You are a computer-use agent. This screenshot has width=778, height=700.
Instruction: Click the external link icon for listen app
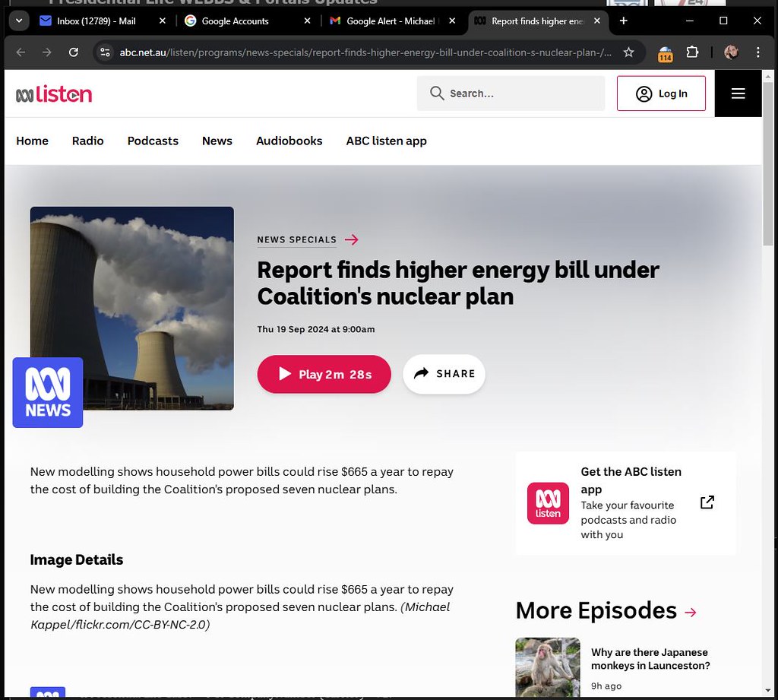[707, 502]
